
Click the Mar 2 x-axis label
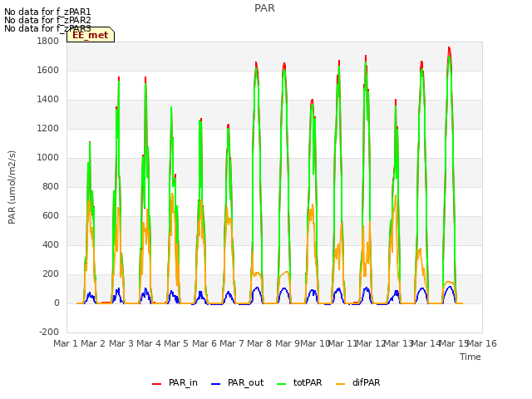click(93, 343)
